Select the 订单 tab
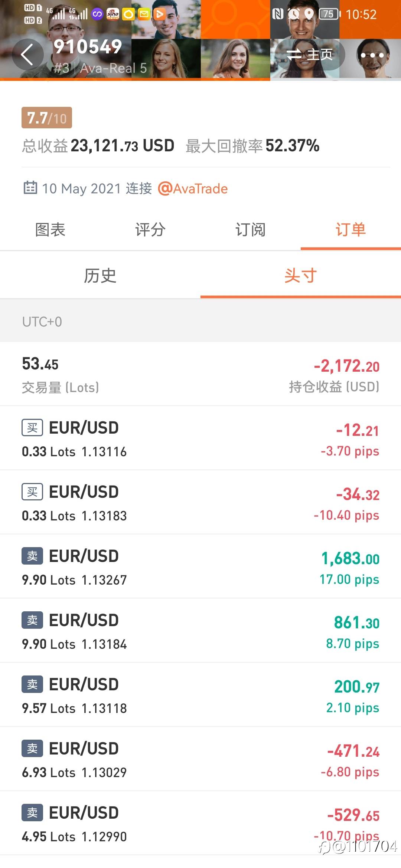401x868 pixels. click(351, 230)
